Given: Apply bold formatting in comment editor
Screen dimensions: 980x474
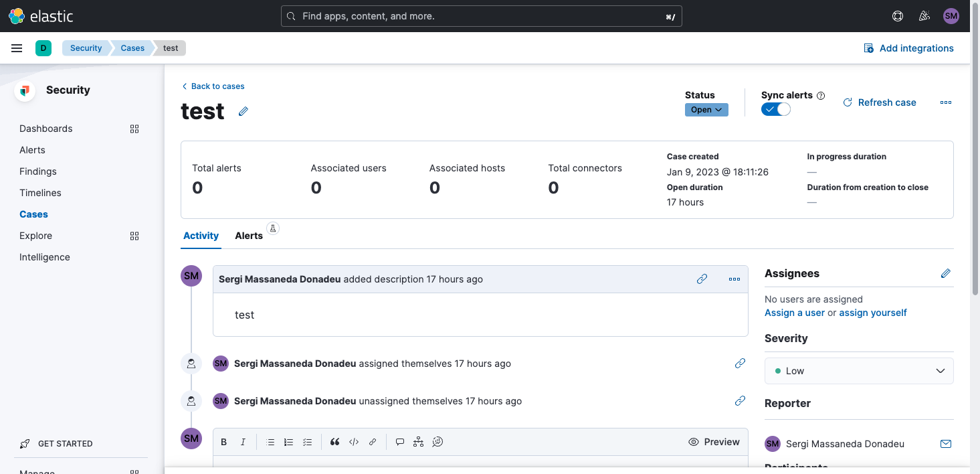Looking at the screenshot, I should coord(224,442).
